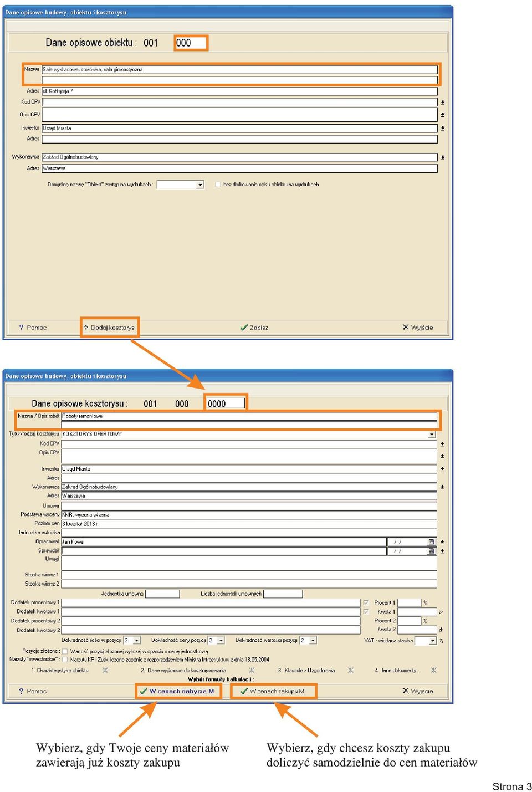Click the lookup arrow beside Opis CPV in Dane opisowe obiektu
This screenshot has width=532, height=792.
(x=442, y=115)
